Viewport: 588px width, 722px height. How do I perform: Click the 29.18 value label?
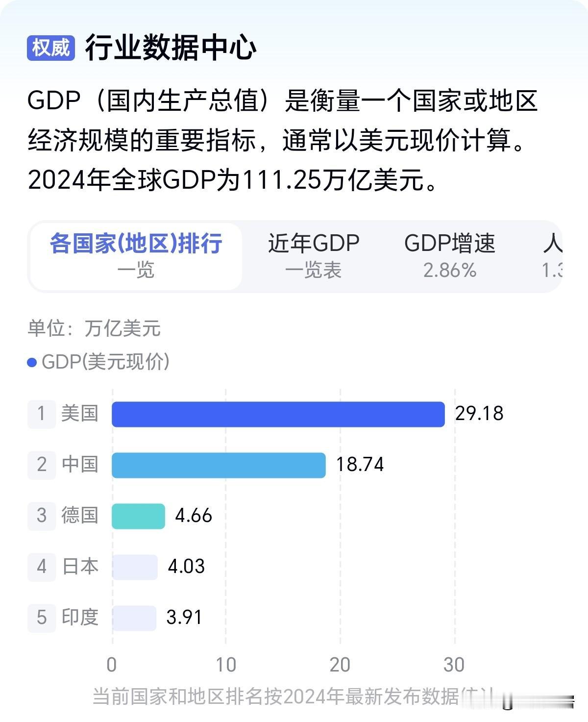click(479, 414)
